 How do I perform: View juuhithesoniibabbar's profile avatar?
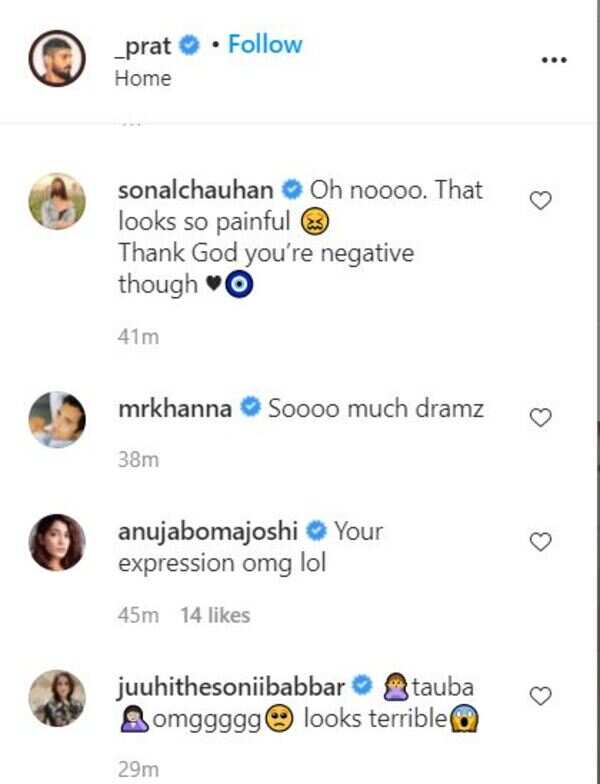click(x=57, y=697)
